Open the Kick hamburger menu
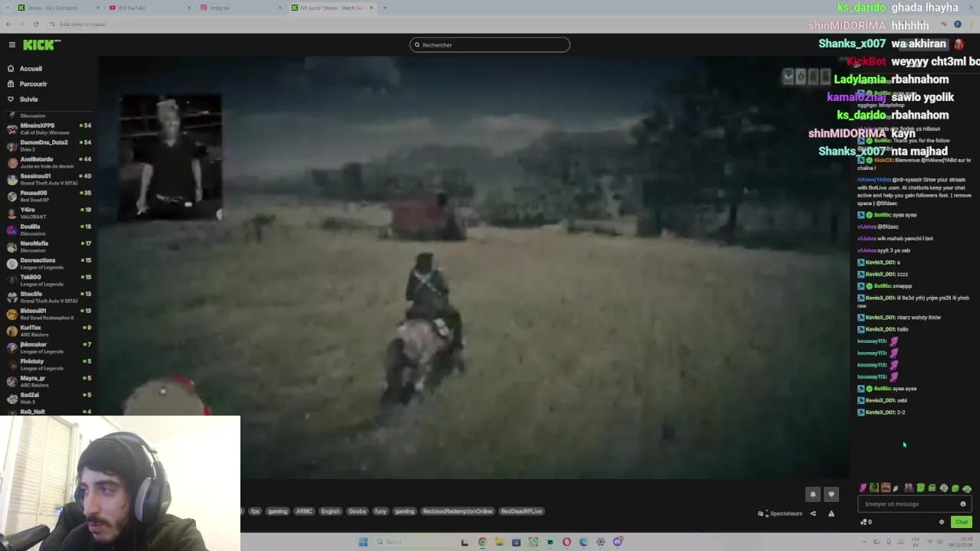Screen dimensions: 980x551 (x=11, y=45)
